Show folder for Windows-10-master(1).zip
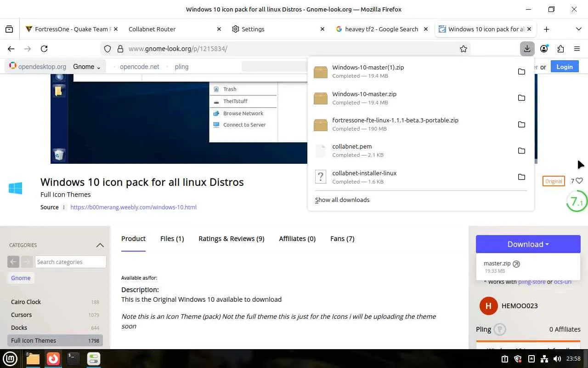This screenshot has height=368, width=588. click(x=521, y=71)
